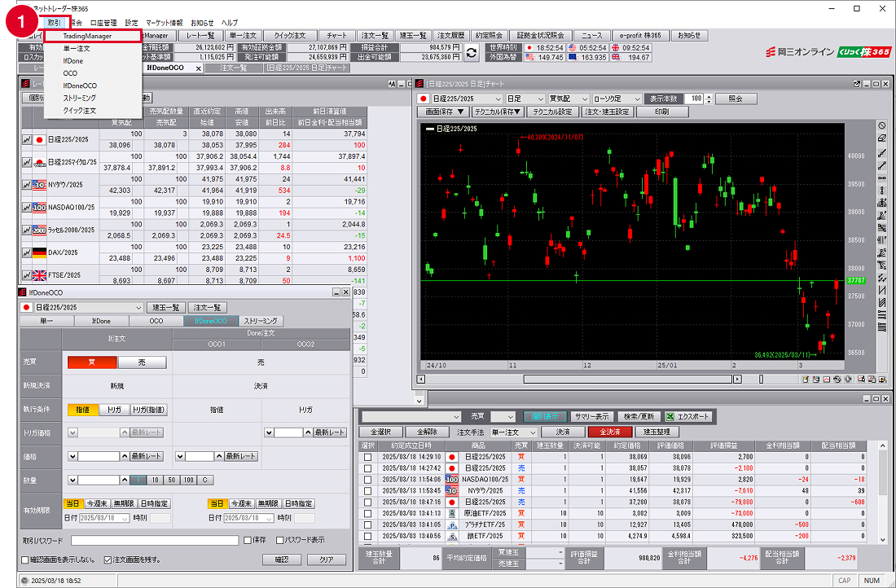Click the 確認 button in the IfDoneOCO window

click(x=282, y=559)
